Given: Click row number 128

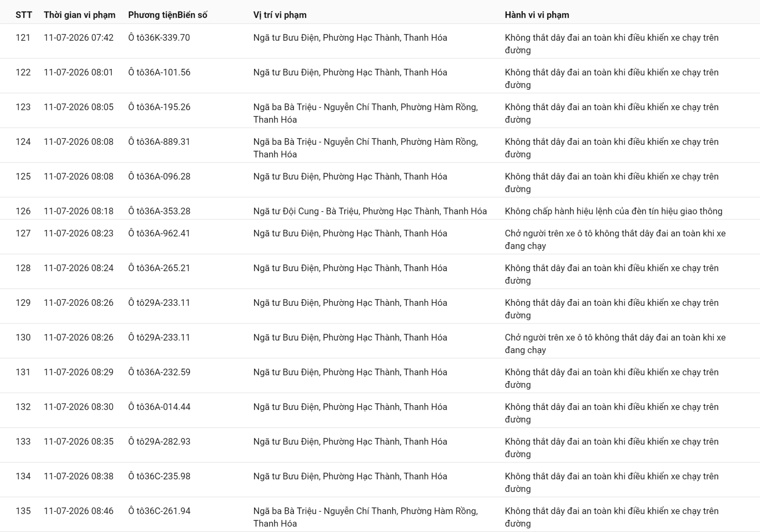Looking at the screenshot, I should click(23, 268).
